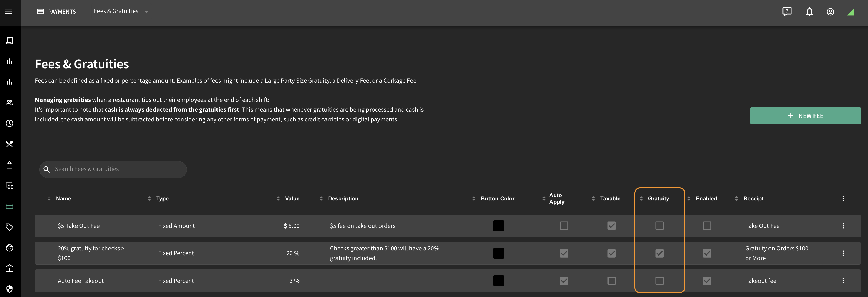Open options menu for $5 Take Out Fee row
Image resolution: width=868 pixels, height=297 pixels.
843,226
